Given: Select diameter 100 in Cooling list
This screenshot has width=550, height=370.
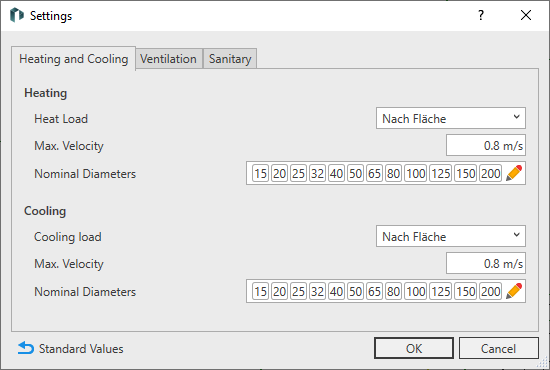Looking at the screenshot, I should click(416, 291).
